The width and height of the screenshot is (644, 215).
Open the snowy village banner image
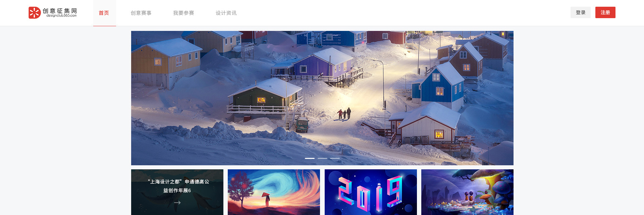click(322, 98)
